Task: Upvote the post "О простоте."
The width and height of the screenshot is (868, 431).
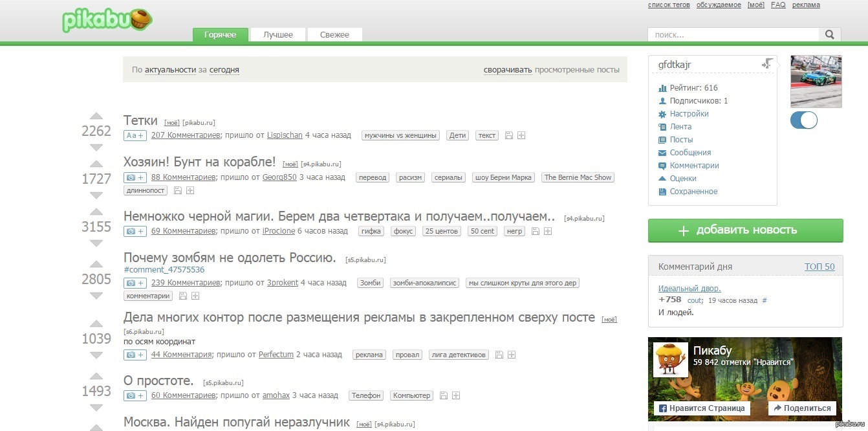Action: pos(96,377)
